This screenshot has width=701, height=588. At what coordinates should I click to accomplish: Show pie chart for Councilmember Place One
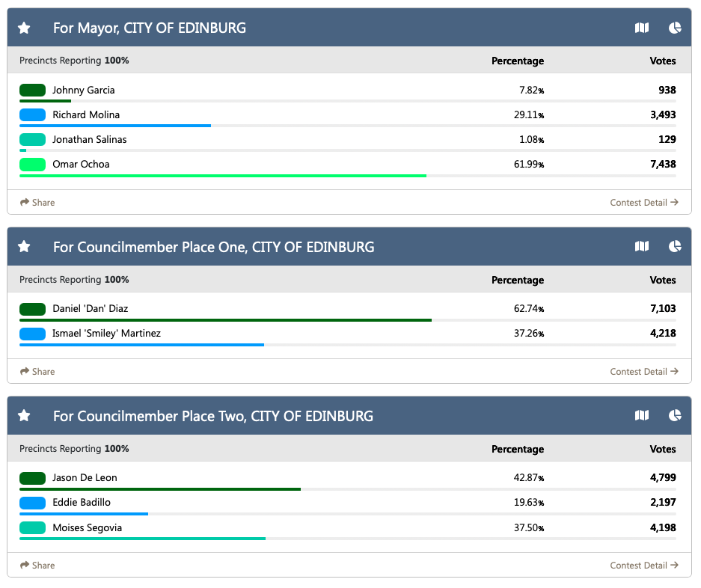pos(675,247)
